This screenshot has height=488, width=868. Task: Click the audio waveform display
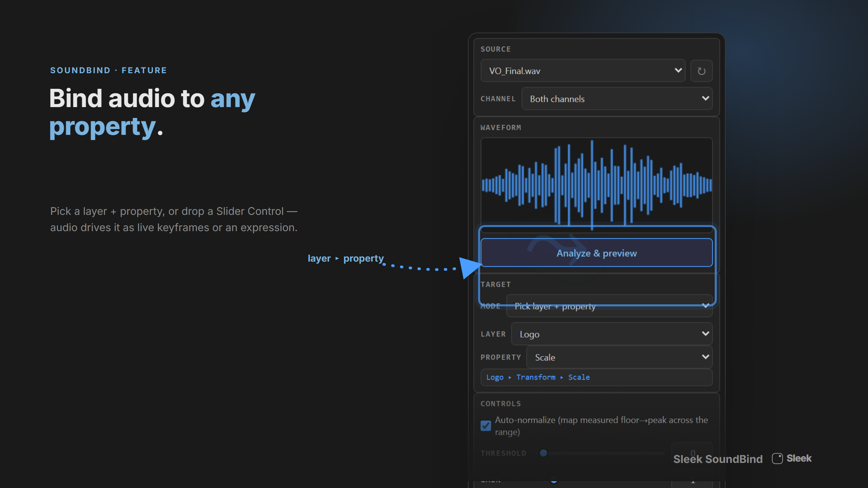coord(596,185)
